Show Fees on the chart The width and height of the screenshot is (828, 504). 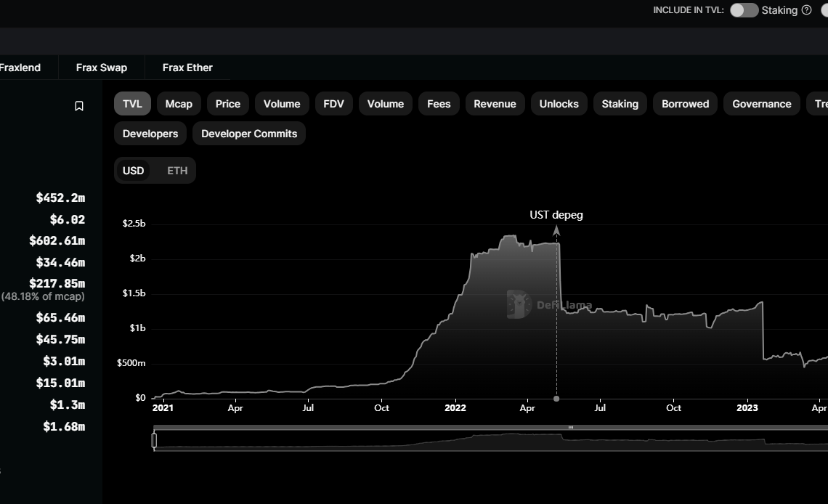tap(439, 104)
